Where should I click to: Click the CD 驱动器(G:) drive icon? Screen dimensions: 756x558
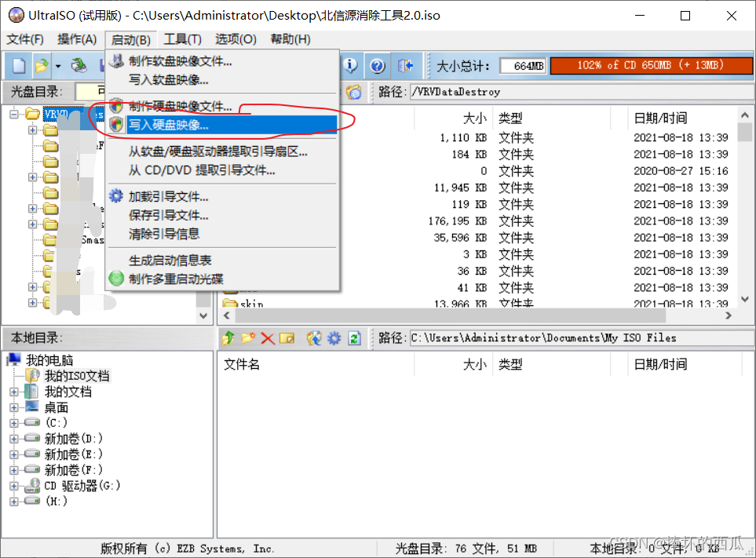tap(32, 485)
